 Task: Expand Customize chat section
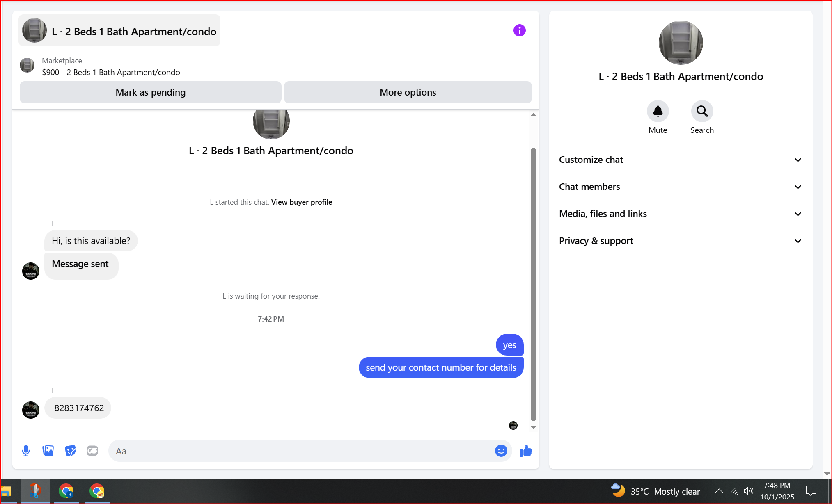681,160
